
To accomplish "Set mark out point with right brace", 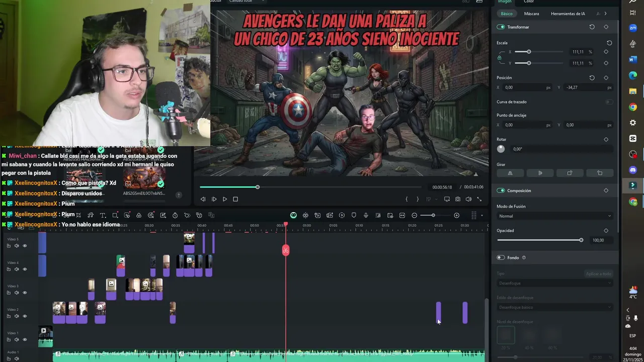I will (x=417, y=199).
